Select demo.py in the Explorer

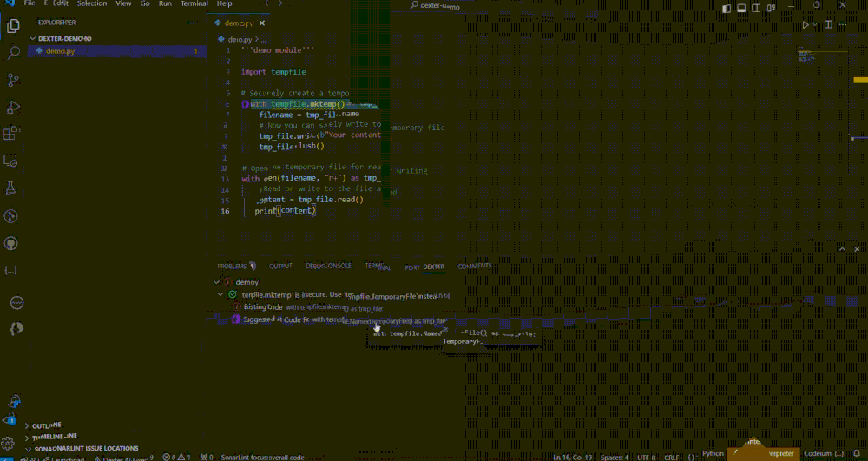pyautogui.click(x=60, y=51)
